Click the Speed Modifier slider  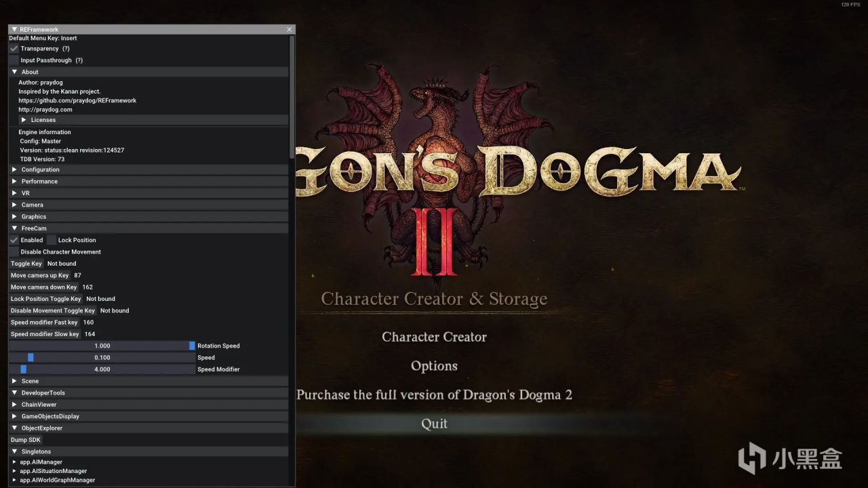coord(102,369)
